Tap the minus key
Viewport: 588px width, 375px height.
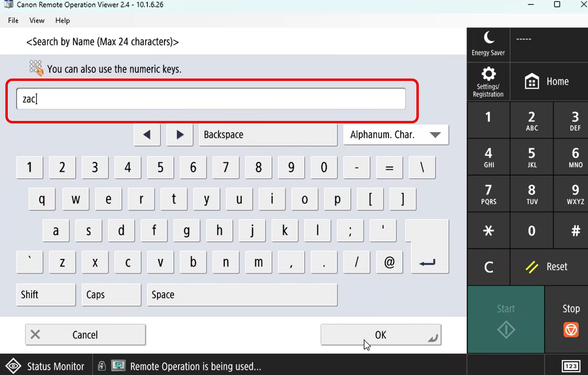[x=356, y=167]
